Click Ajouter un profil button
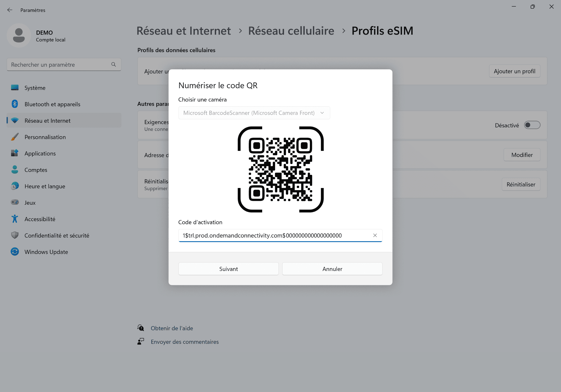Viewport: 561px width, 392px height. [514, 71]
